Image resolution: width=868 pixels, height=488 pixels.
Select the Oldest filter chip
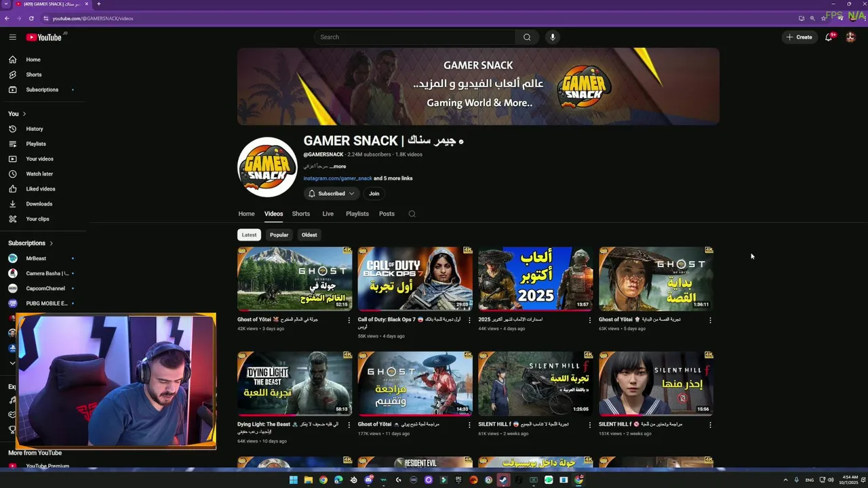click(x=309, y=235)
